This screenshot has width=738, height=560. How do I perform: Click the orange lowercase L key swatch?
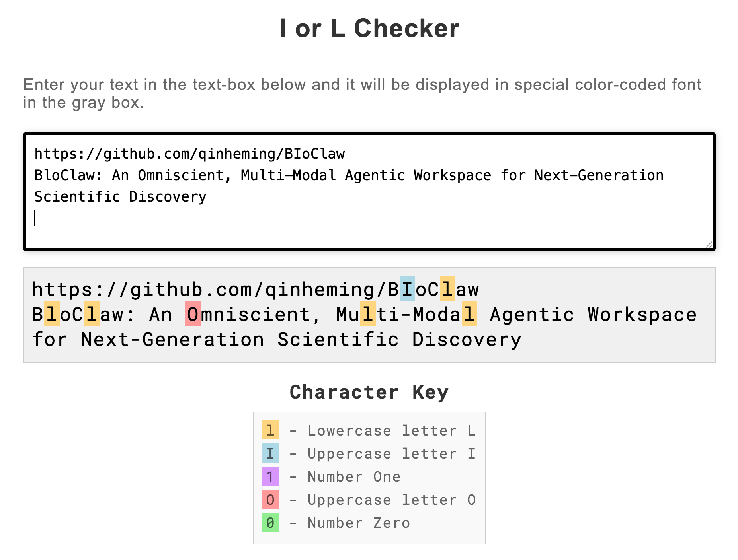click(x=270, y=430)
